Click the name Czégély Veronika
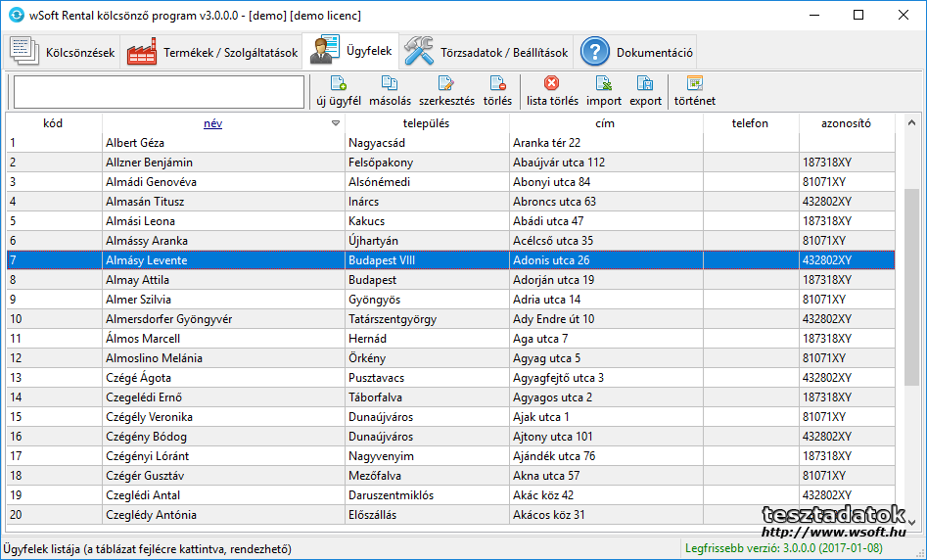Viewport: 927px width, 560px height. [149, 416]
